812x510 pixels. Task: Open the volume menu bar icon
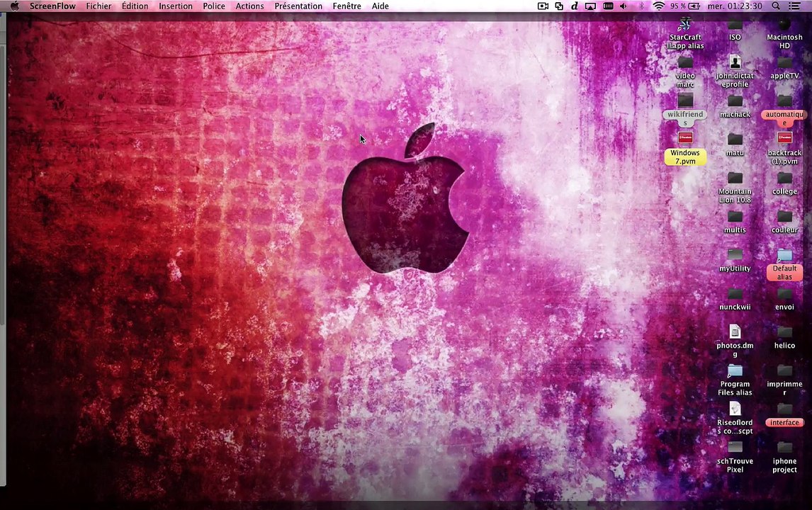point(624,6)
